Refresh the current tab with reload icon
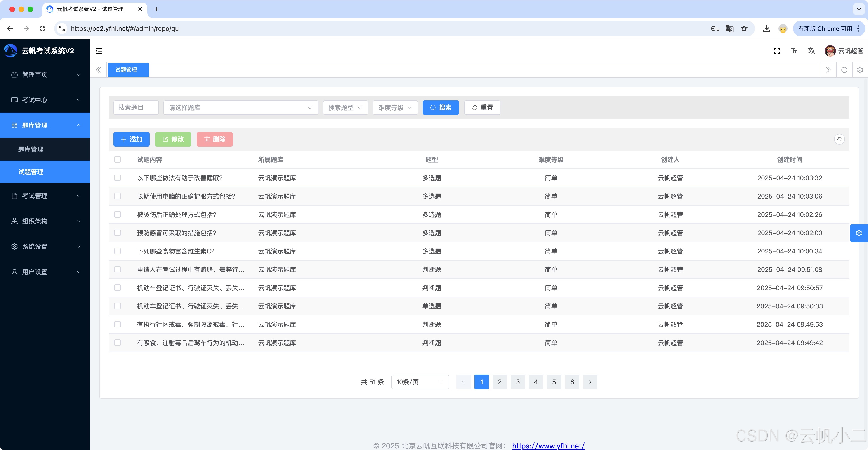The width and height of the screenshot is (868, 450). click(844, 70)
